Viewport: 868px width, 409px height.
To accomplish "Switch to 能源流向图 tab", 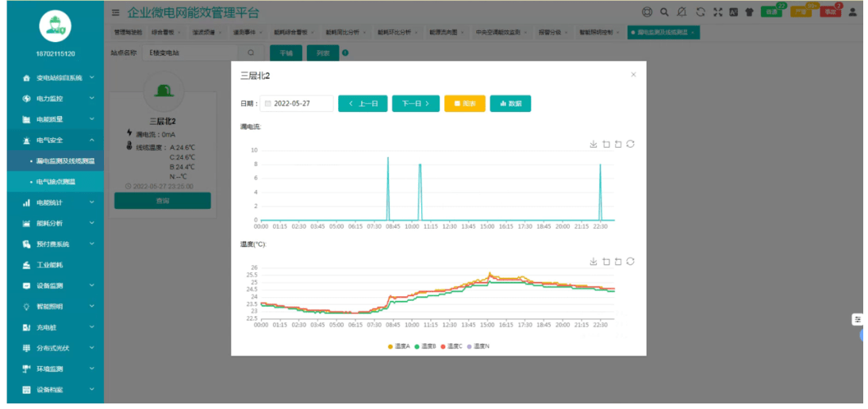I will click(x=446, y=33).
